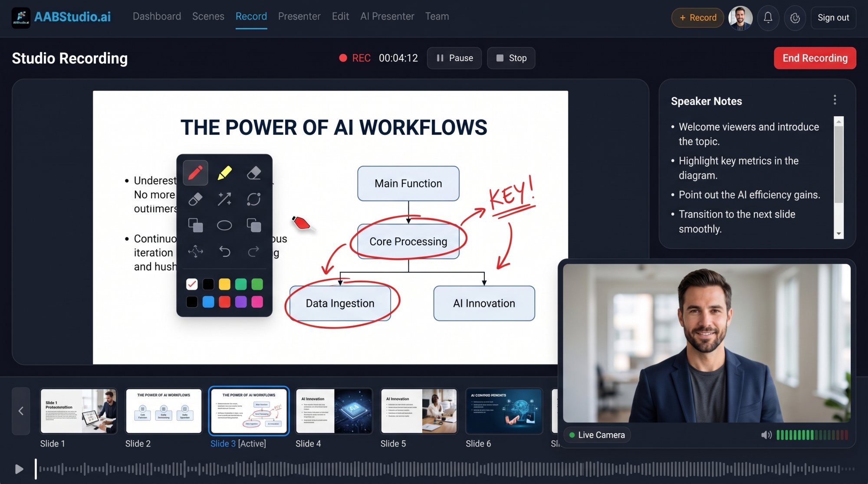Select the white checked color swatch
The image size is (868, 484).
192,284
